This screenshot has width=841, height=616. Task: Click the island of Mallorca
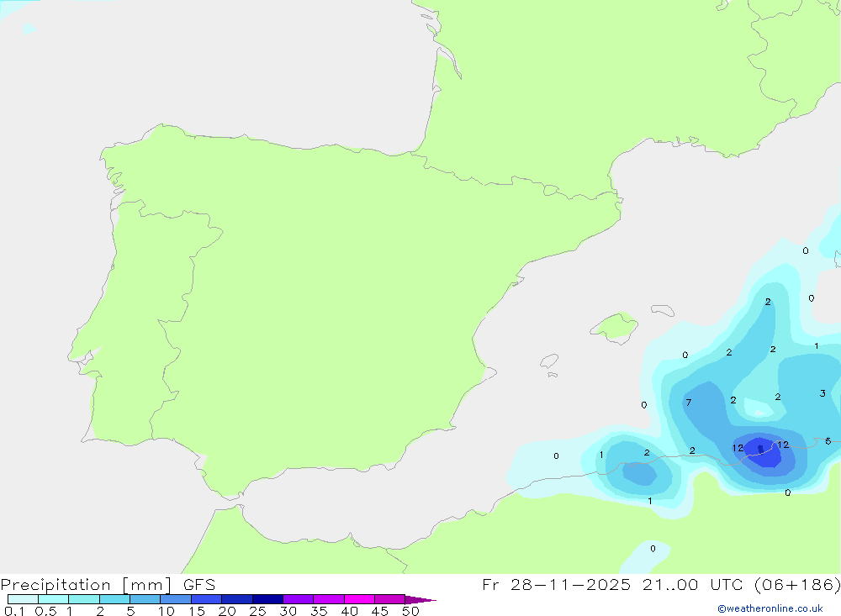[x=615, y=327]
